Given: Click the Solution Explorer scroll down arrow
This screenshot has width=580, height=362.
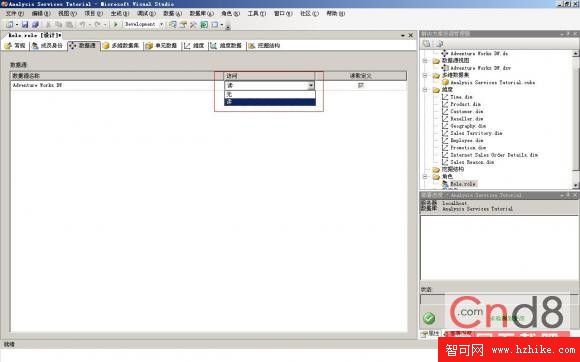Looking at the screenshot, I should (x=576, y=185).
